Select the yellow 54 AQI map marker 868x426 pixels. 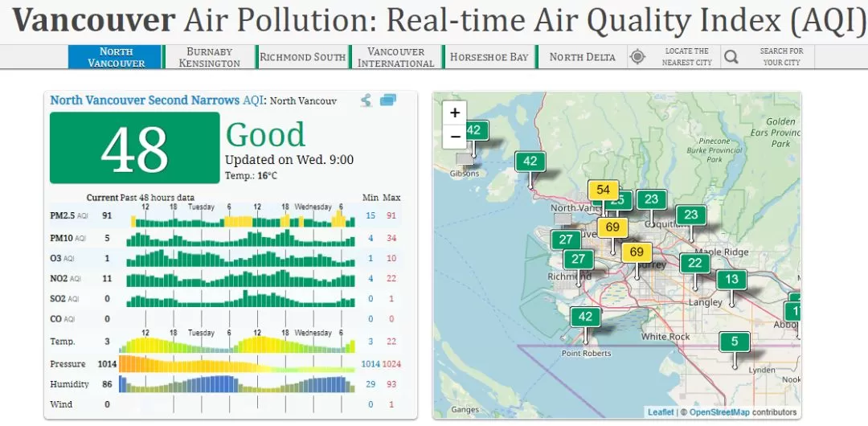603,190
